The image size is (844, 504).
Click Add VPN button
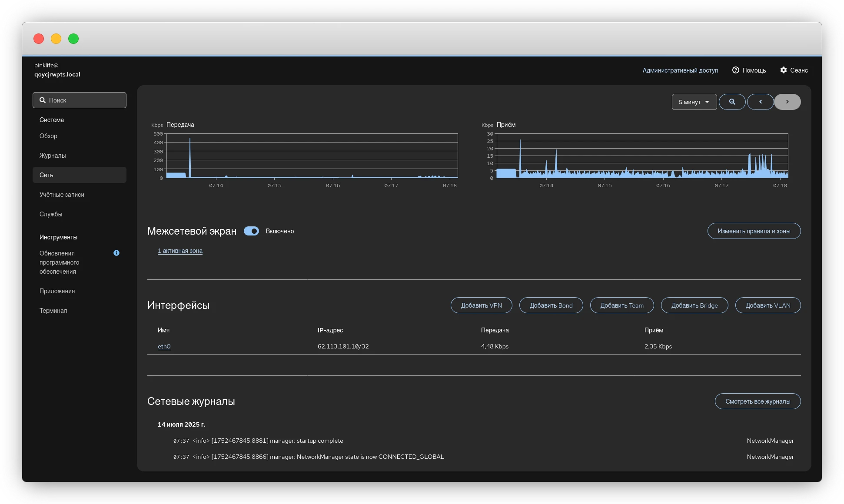481,305
